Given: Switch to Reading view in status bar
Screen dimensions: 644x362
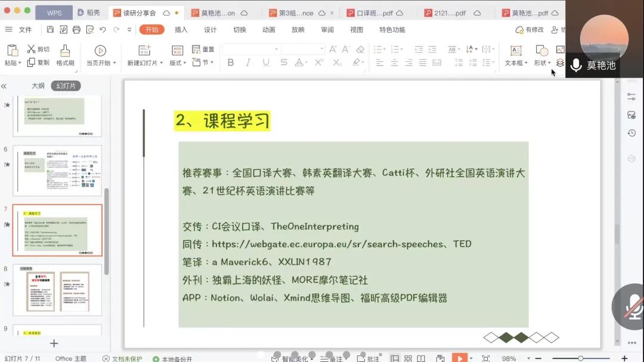Looking at the screenshot, I should pyautogui.click(x=421, y=358).
